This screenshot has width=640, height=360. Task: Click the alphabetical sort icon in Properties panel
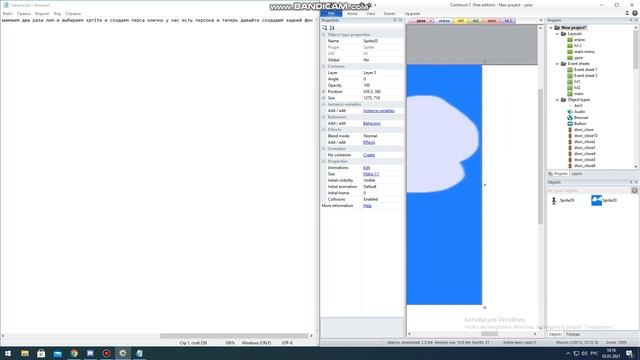click(x=332, y=28)
